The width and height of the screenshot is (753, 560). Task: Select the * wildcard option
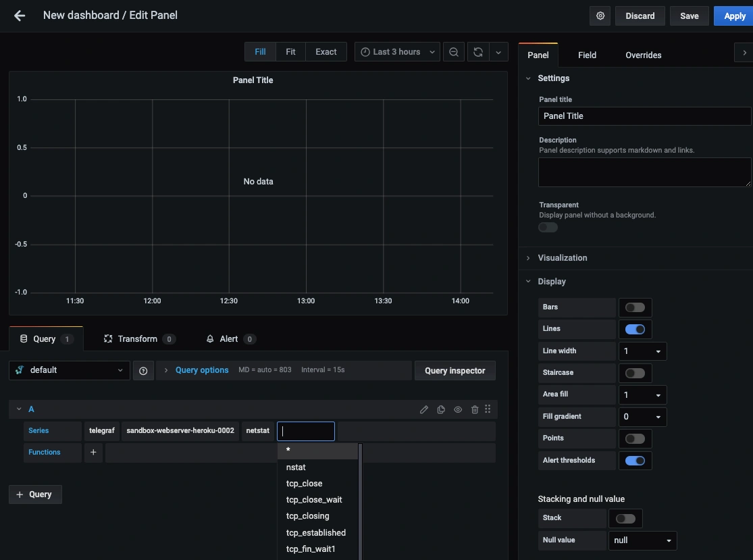317,451
